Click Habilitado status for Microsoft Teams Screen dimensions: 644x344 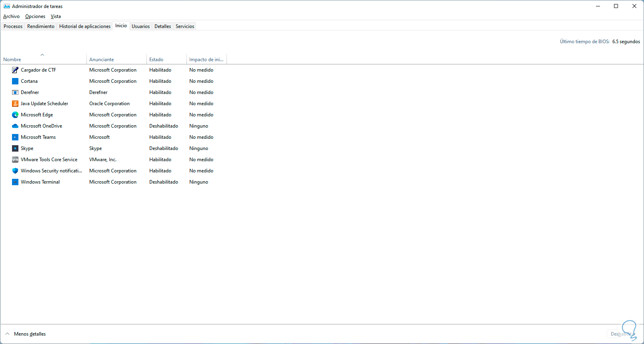pos(160,137)
